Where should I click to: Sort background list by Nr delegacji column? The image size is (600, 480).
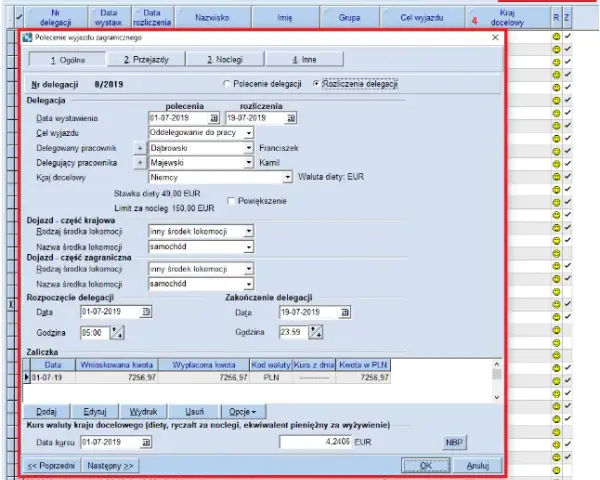tap(55, 18)
